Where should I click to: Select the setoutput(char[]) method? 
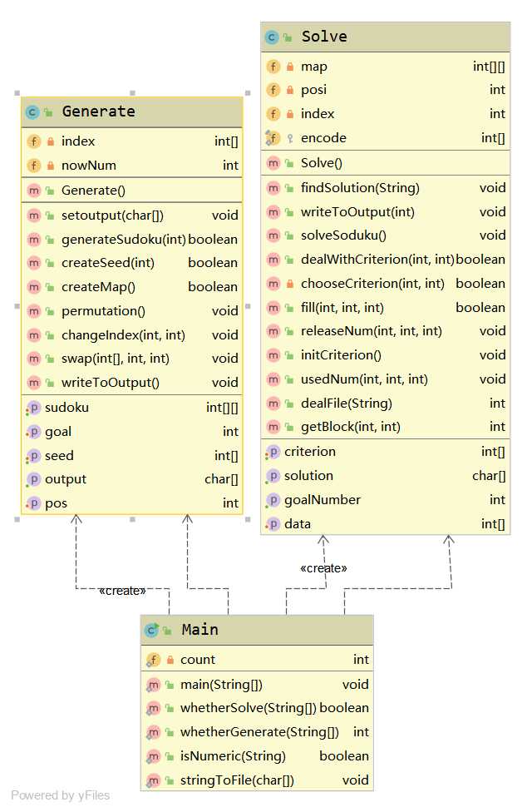click(132, 215)
